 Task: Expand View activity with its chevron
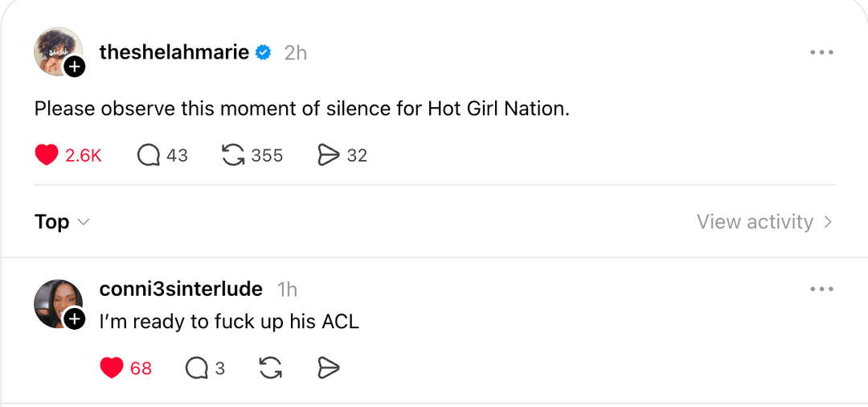pos(828,222)
